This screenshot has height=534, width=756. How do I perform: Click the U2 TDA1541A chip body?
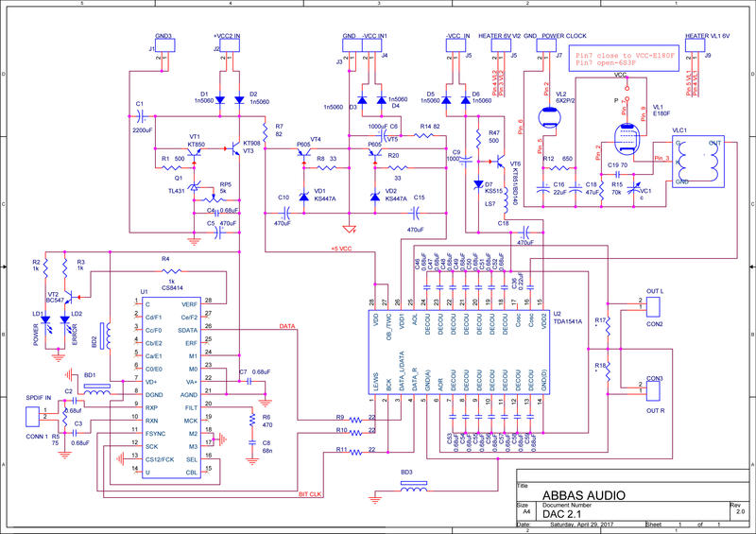459,353
